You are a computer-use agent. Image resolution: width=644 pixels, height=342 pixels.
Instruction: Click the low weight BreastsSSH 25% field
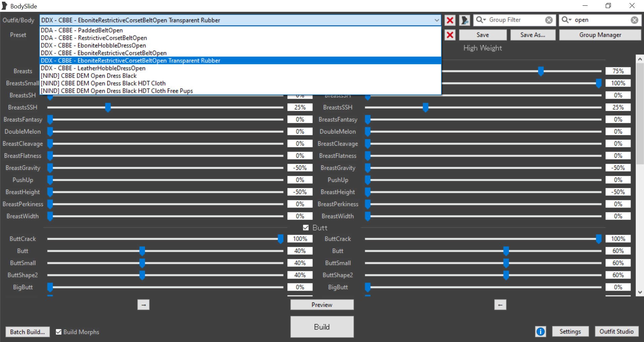point(300,107)
